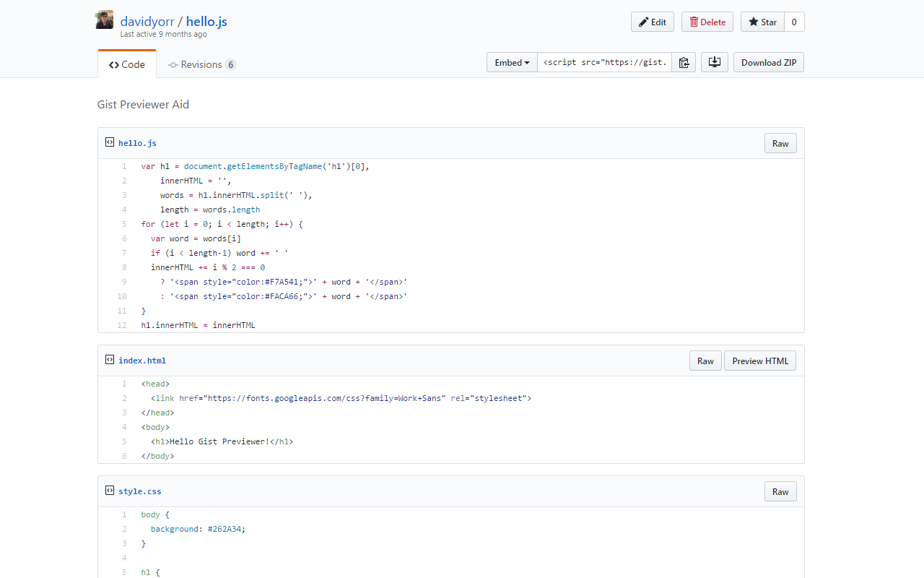Click the file icon beside hello.js header
Image resolution: width=924 pixels, height=578 pixels.
click(110, 142)
